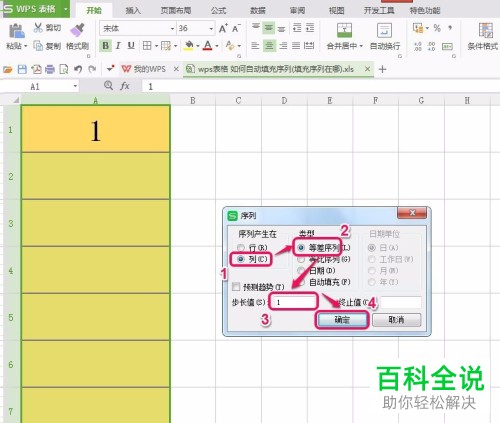Switch to the 视图 ribbon tab
The image size is (500, 423).
click(337, 11)
